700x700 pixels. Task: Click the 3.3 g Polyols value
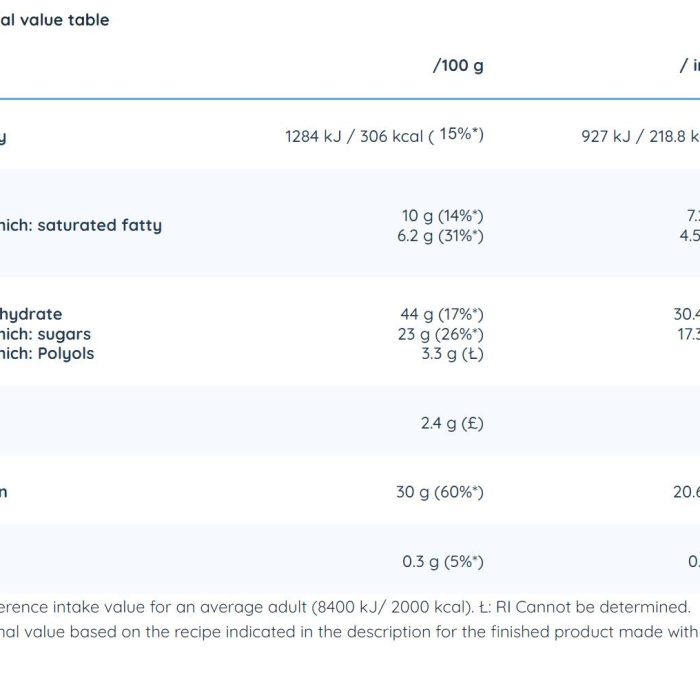pyautogui.click(x=452, y=354)
